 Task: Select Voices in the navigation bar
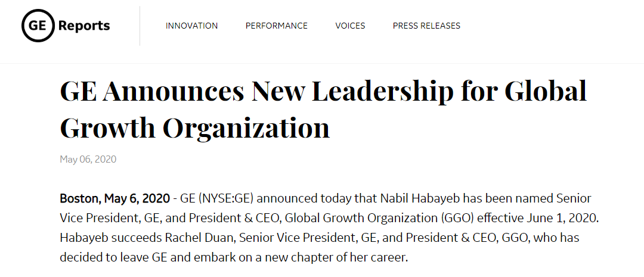pos(350,26)
